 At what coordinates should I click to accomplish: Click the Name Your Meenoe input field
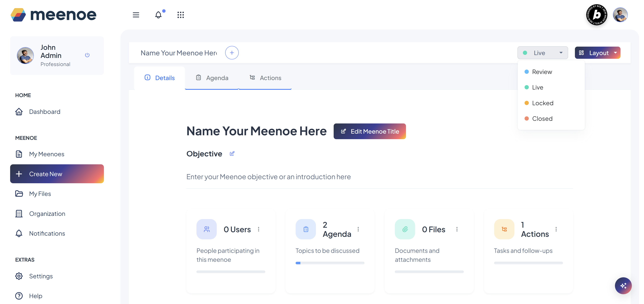pyautogui.click(x=179, y=53)
